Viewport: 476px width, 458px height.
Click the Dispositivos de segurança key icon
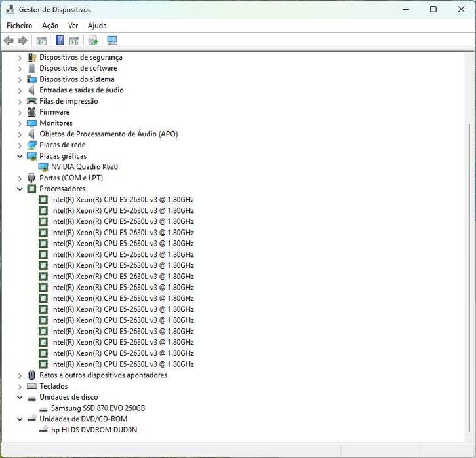click(32, 57)
